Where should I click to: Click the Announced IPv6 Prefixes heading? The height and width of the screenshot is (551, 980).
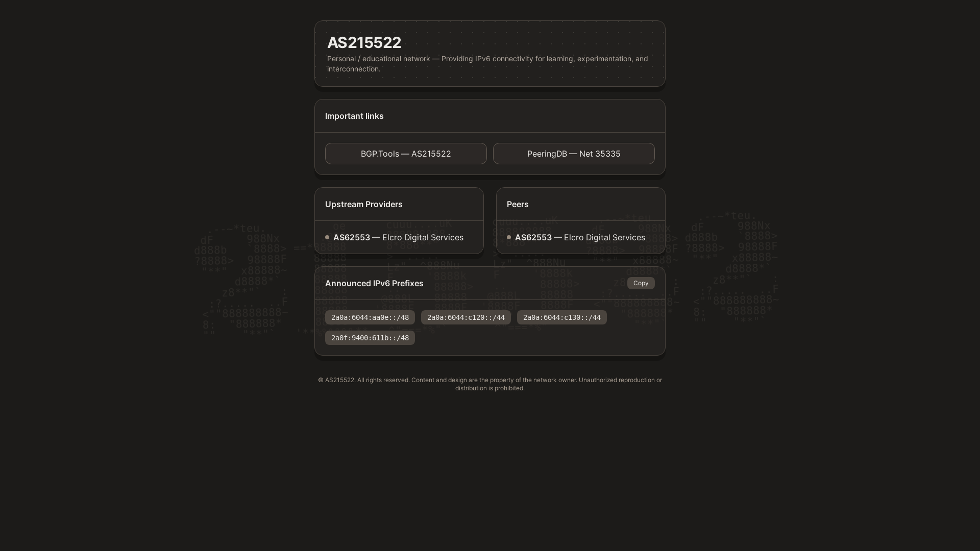coord(374,283)
